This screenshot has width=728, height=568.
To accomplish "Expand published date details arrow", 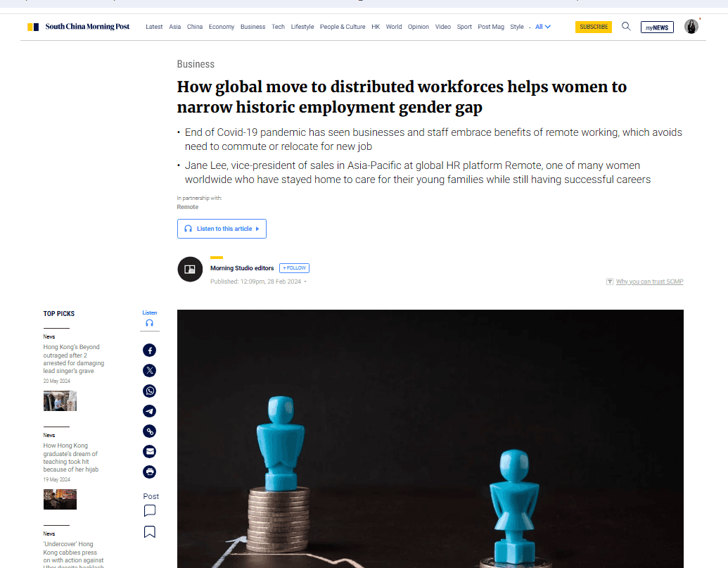I will click(x=305, y=282).
